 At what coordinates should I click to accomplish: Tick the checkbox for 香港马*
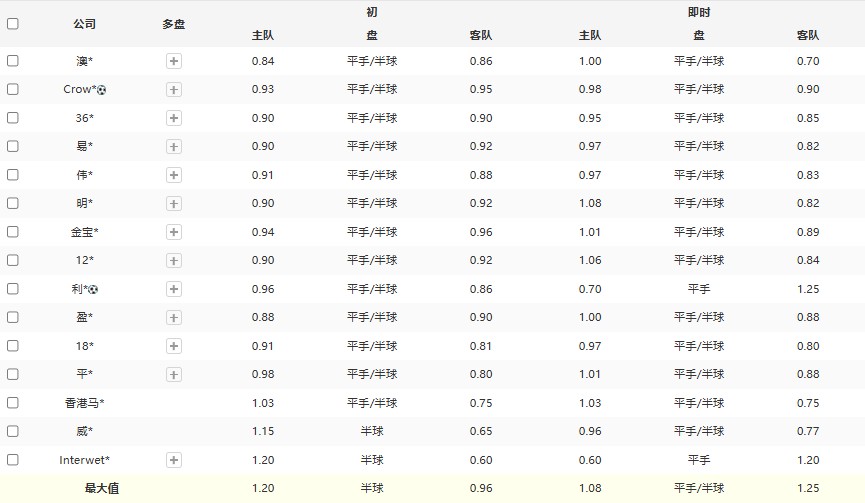[13, 403]
